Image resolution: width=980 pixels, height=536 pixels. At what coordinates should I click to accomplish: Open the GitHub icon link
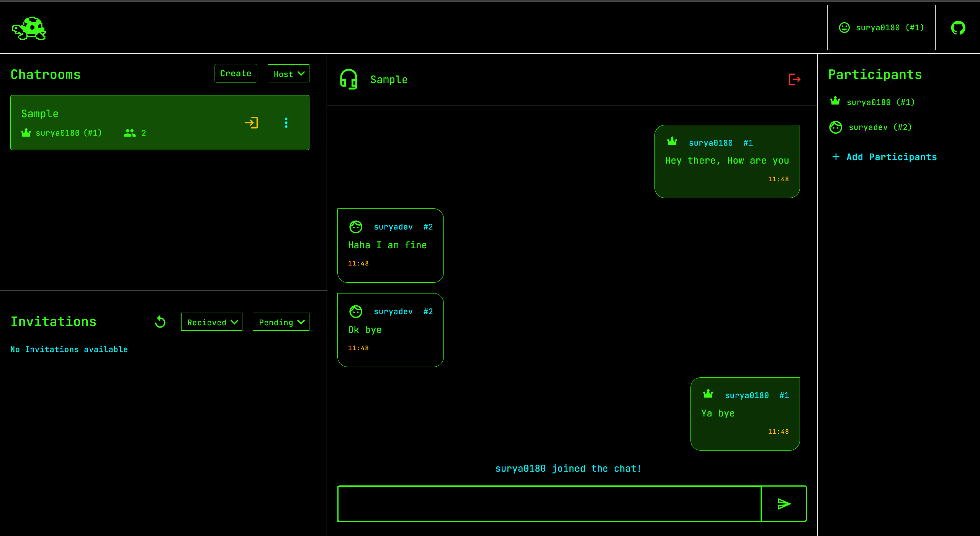(x=958, y=28)
